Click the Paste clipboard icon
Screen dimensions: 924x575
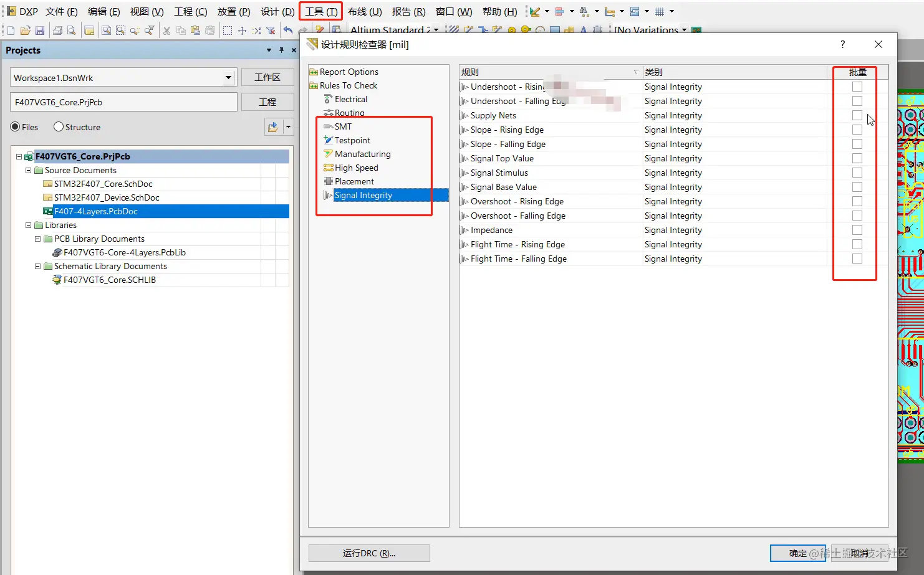click(x=195, y=30)
